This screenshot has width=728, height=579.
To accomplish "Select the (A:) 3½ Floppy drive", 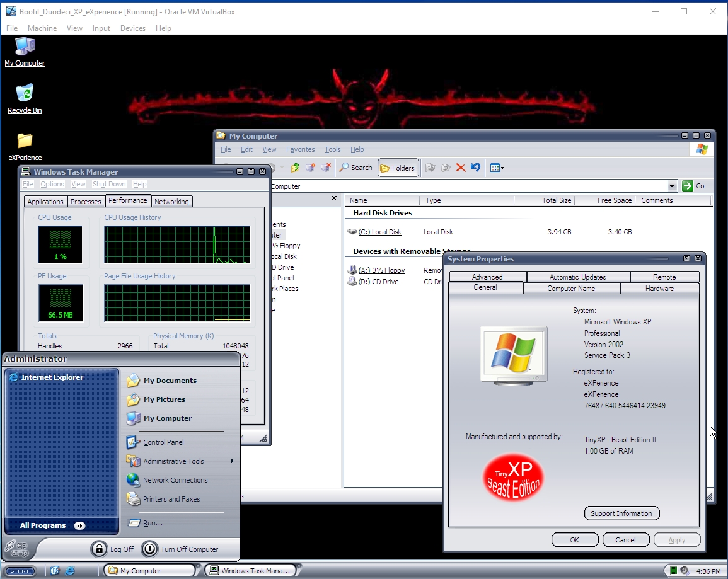I will (381, 270).
